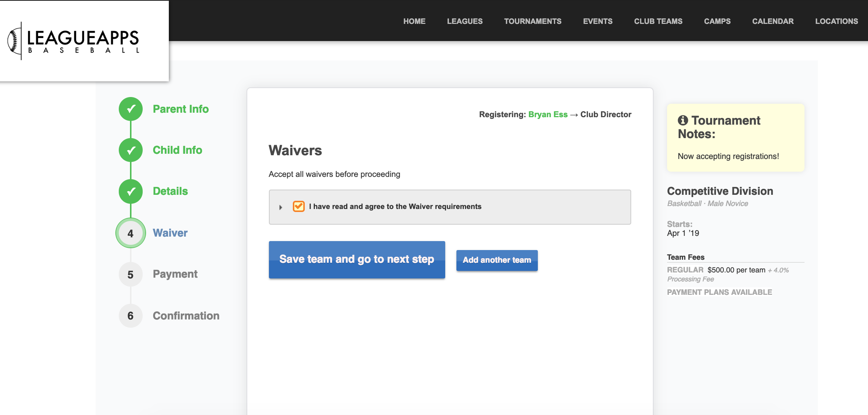This screenshot has width=868, height=415.
Task: Click the Team Fees label
Action: tap(686, 257)
